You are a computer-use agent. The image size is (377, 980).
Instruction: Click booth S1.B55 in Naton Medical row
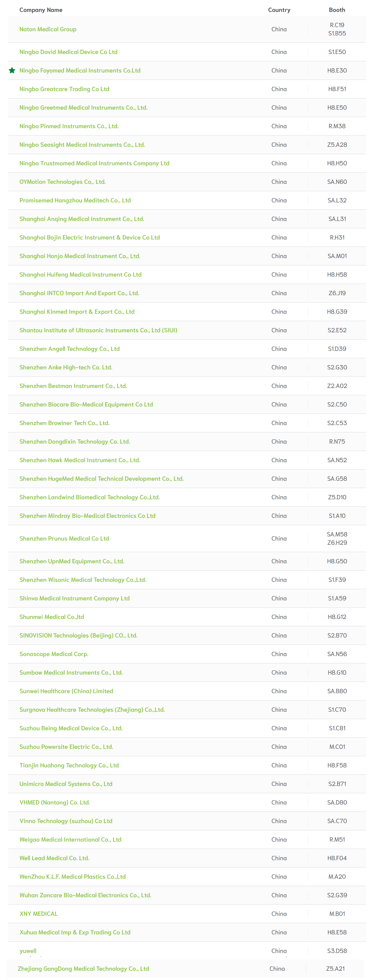337,34
